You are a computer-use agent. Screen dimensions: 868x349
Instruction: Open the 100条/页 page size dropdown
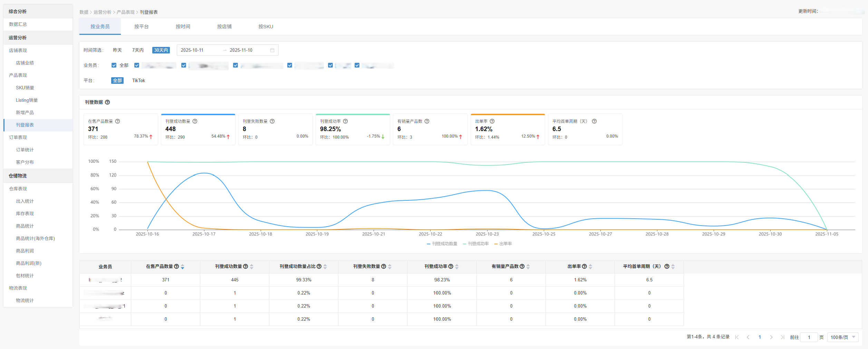click(x=842, y=337)
